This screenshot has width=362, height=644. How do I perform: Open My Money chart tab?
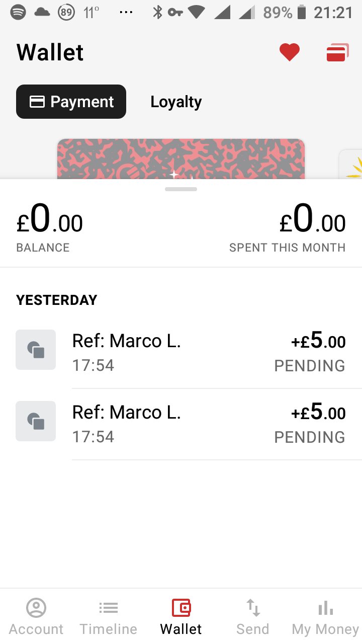pyautogui.click(x=325, y=617)
